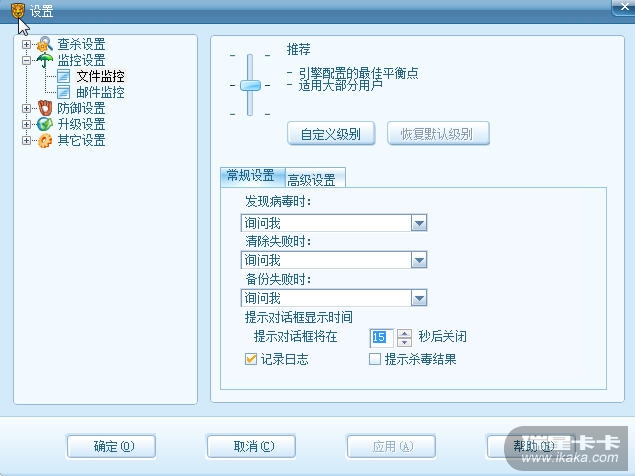635x476 pixels.
Task: Click the 恢复默认级别 button
Action: [438, 134]
